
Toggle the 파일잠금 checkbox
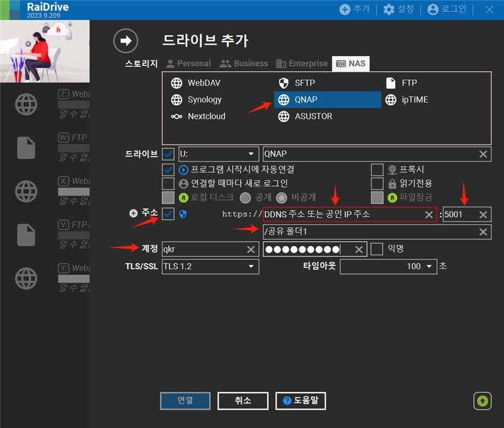click(377, 198)
